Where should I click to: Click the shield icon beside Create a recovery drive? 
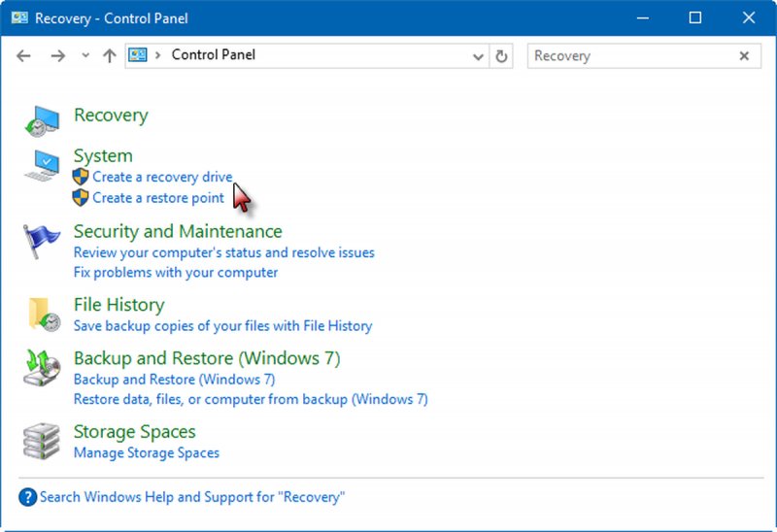[x=81, y=177]
